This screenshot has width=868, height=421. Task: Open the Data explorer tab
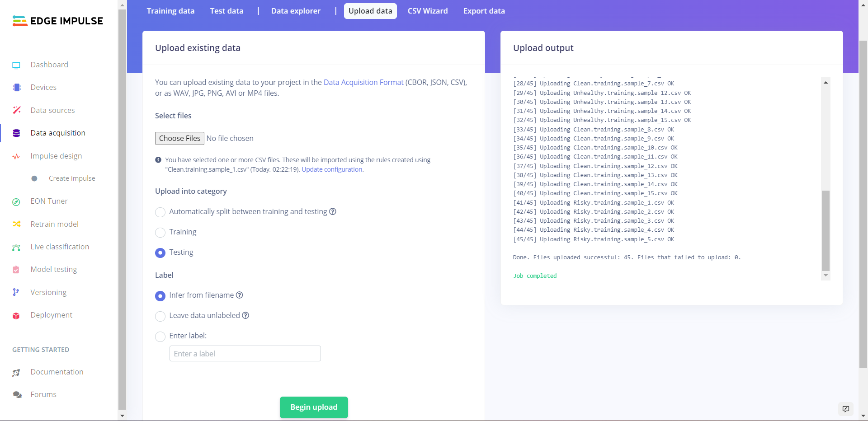(296, 11)
